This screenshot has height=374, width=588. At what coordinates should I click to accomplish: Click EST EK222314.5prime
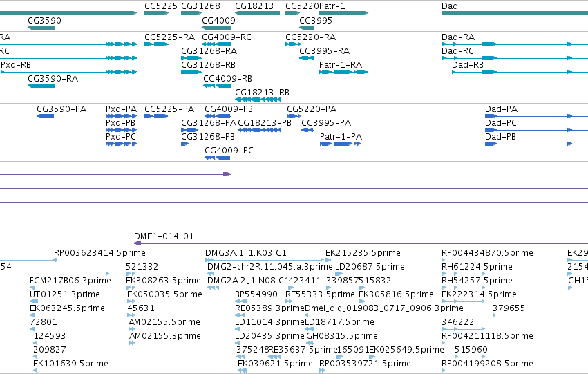coord(479,294)
